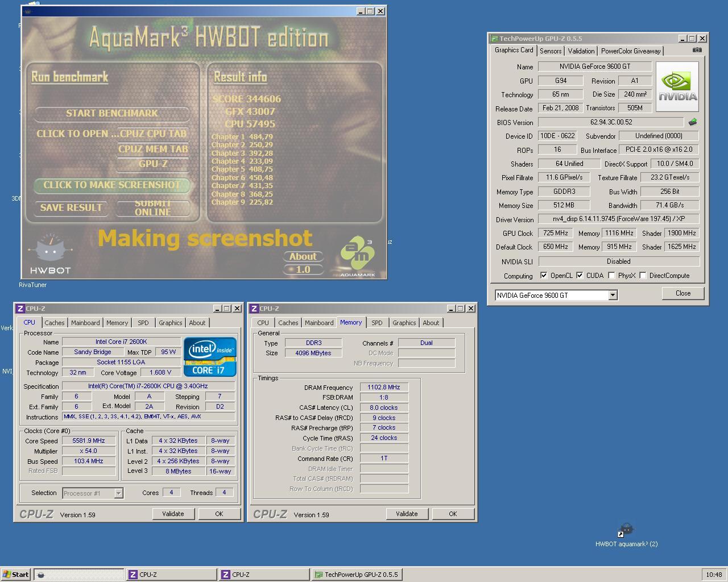
Task: Click SAVE RESULT in AquaMark
Action: click(x=71, y=208)
